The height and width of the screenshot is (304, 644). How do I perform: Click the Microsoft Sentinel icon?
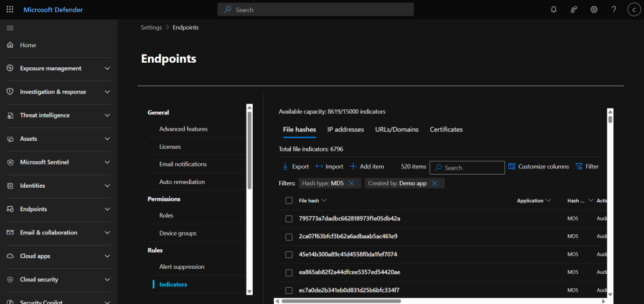click(x=11, y=162)
